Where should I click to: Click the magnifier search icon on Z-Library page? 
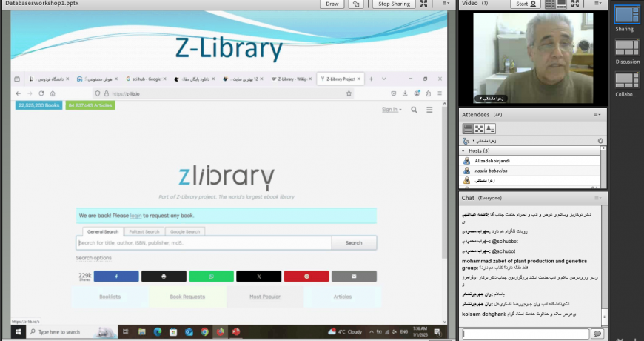[x=414, y=110]
